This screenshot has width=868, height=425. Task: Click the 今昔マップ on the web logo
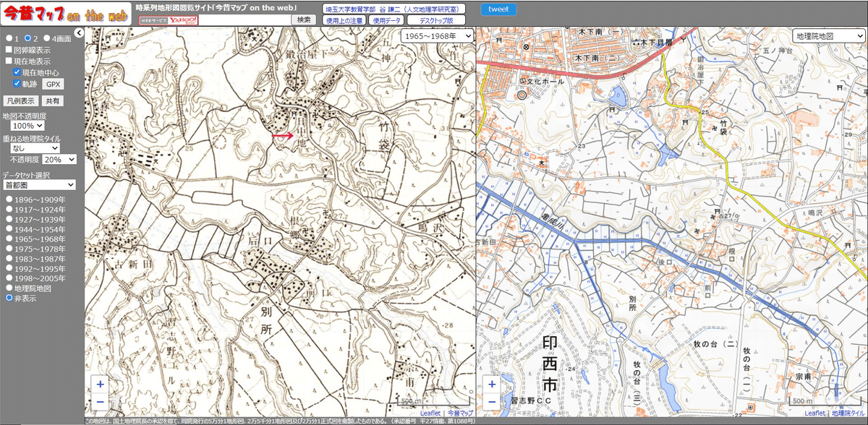[66, 14]
